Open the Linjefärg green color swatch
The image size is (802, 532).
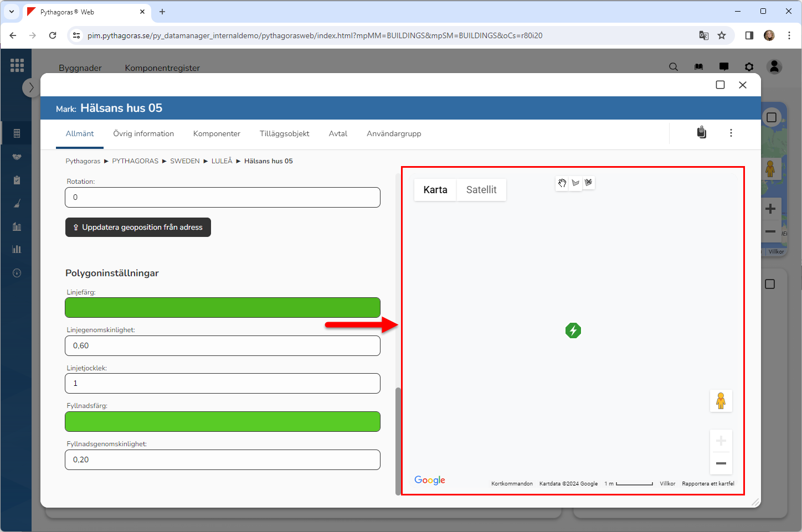point(223,308)
